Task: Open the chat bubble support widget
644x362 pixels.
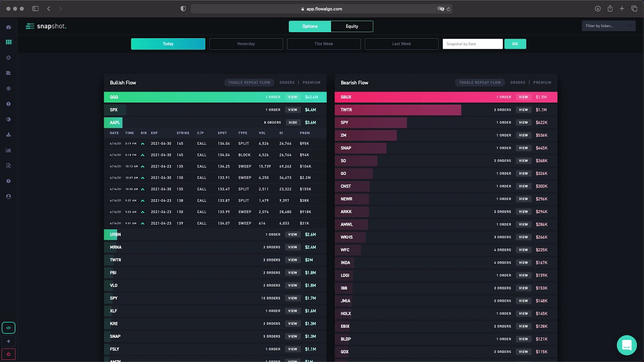Action: tap(627, 345)
